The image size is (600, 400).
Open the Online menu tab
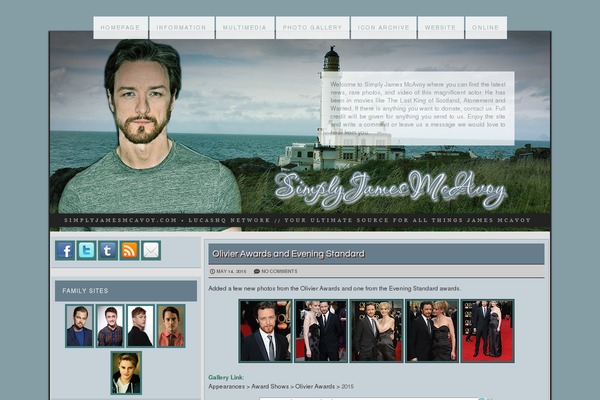coord(486,28)
